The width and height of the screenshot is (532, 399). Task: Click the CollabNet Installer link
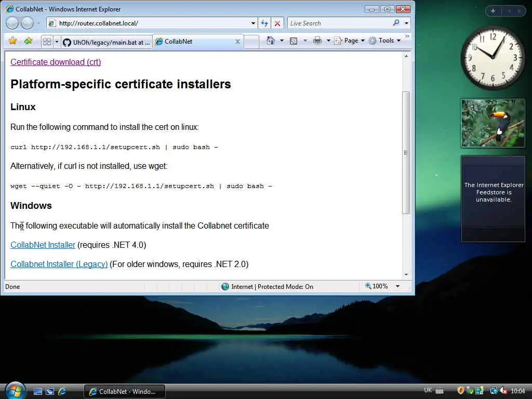[x=43, y=245]
